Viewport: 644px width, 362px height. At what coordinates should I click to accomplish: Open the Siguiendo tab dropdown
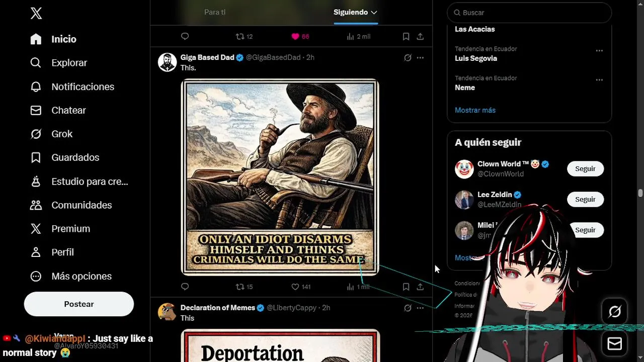tap(374, 12)
